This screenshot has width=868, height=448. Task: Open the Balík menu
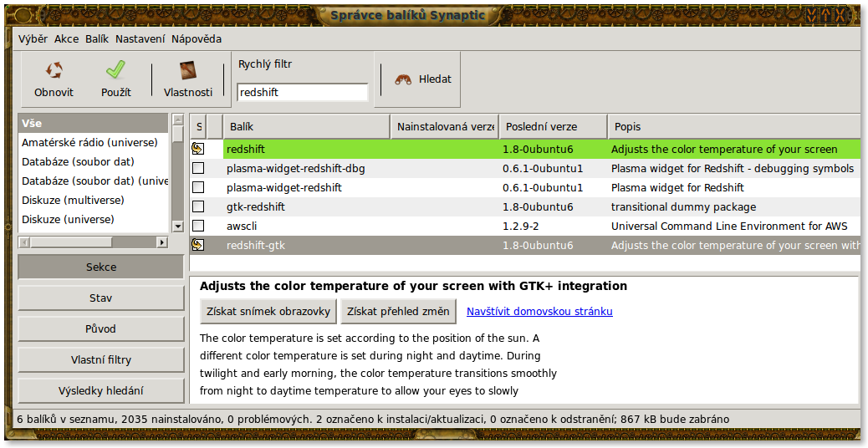[97, 38]
